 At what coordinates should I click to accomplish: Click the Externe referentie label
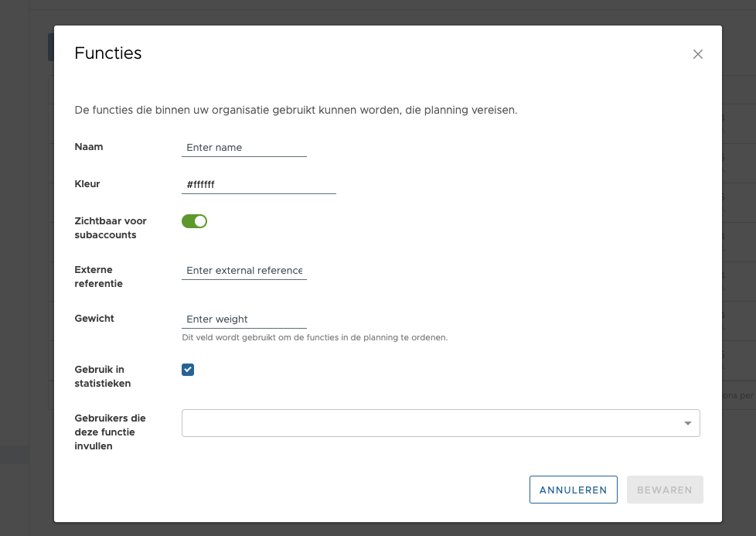[x=98, y=277]
